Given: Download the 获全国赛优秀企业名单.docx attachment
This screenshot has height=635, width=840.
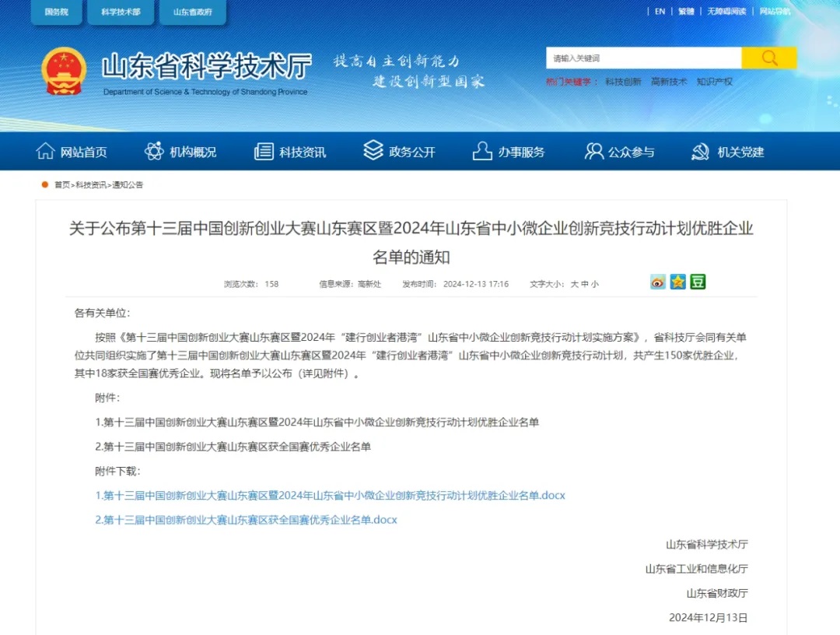Looking at the screenshot, I should pyautogui.click(x=246, y=519).
